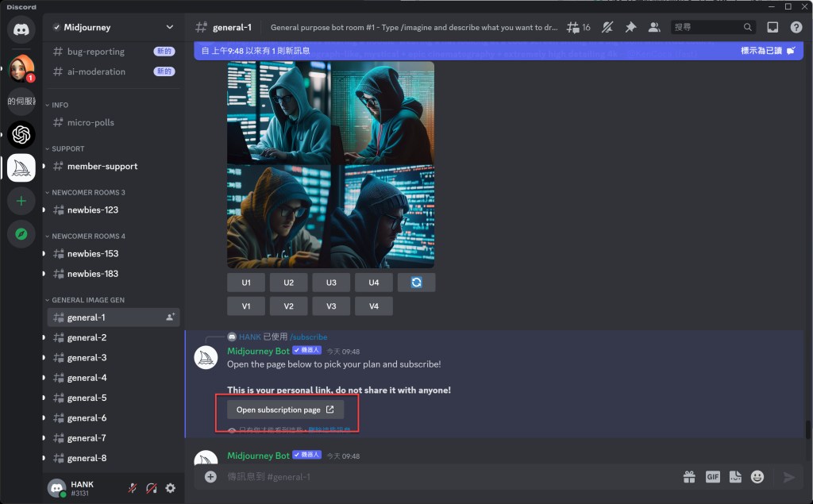Image resolution: width=813 pixels, height=504 pixels.
Task: Open Discord home direct messages icon
Action: pos(21,29)
